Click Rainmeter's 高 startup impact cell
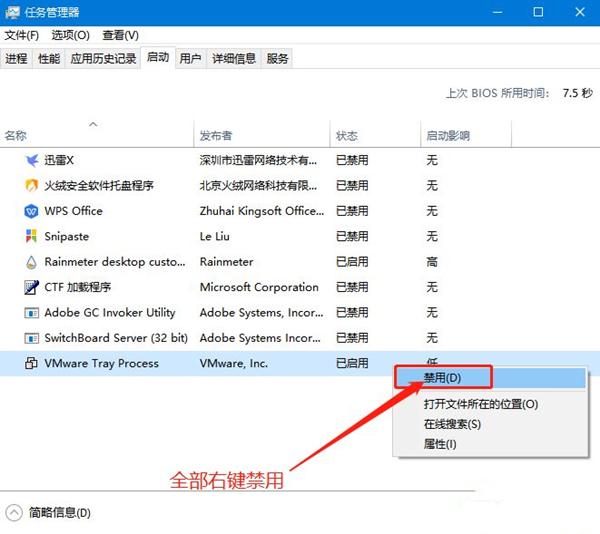Image resolution: width=600 pixels, height=534 pixels. point(432,262)
